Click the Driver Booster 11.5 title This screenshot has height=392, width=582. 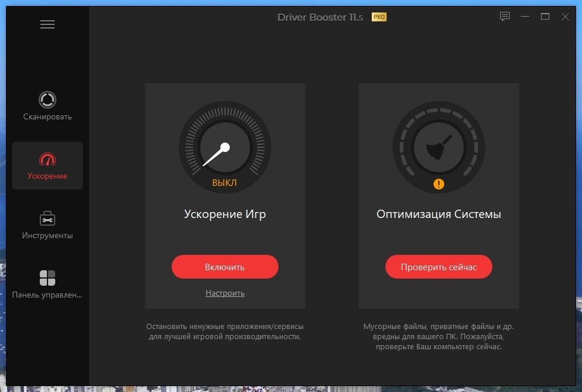(x=320, y=17)
